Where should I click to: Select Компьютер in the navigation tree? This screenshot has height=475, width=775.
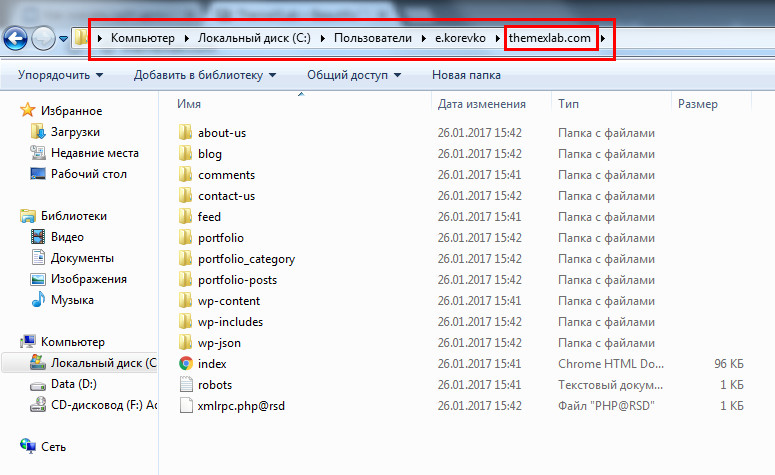[72, 342]
